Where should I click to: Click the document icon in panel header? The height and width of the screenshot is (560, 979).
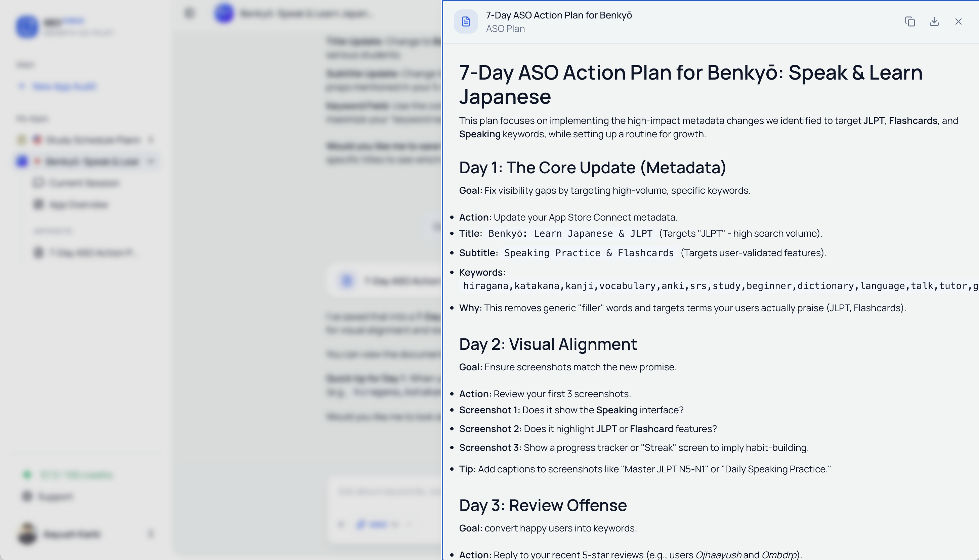tap(466, 21)
